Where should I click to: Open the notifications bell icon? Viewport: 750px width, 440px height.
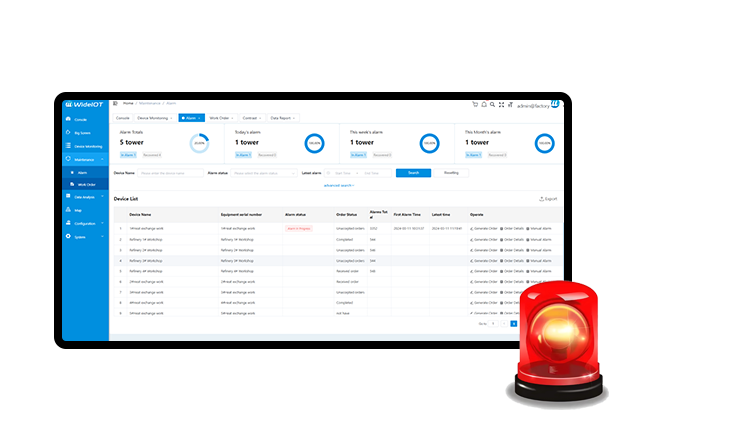click(484, 104)
